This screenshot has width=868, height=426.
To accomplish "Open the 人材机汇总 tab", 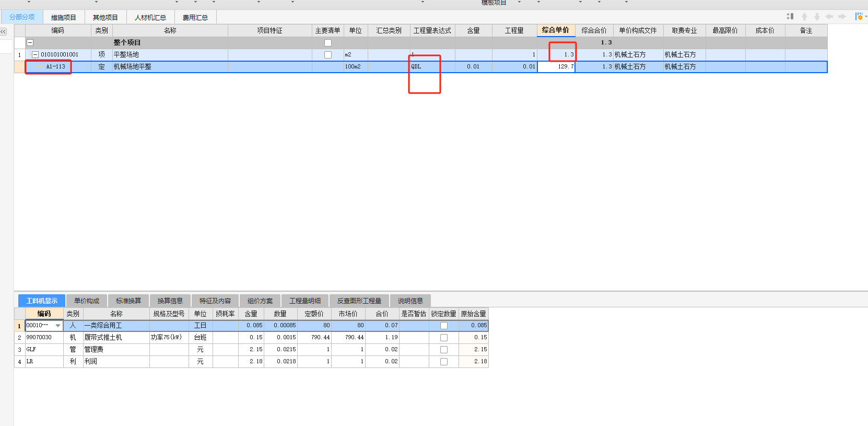I will point(150,18).
